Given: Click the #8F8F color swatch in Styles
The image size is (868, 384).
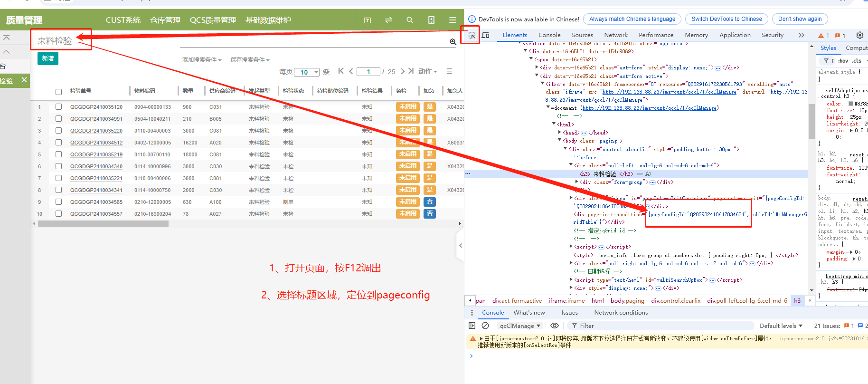Looking at the screenshot, I should (851, 104).
